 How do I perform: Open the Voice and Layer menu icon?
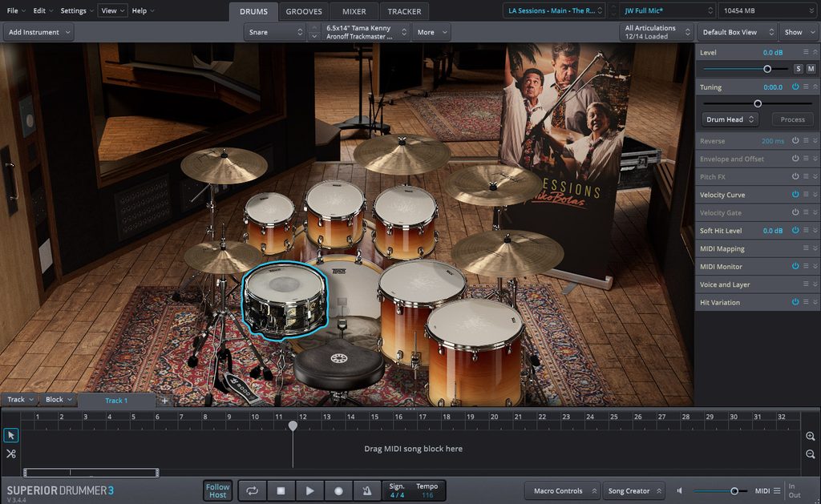coord(806,284)
